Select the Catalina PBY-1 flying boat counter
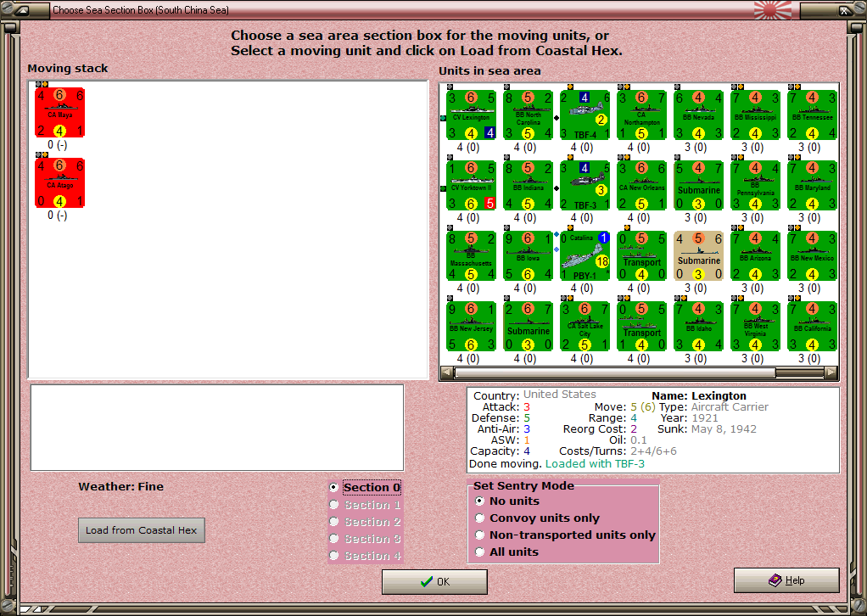Image resolution: width=867 pixels, height=616 pixels. pyautogui.click(x=585, y=256)
